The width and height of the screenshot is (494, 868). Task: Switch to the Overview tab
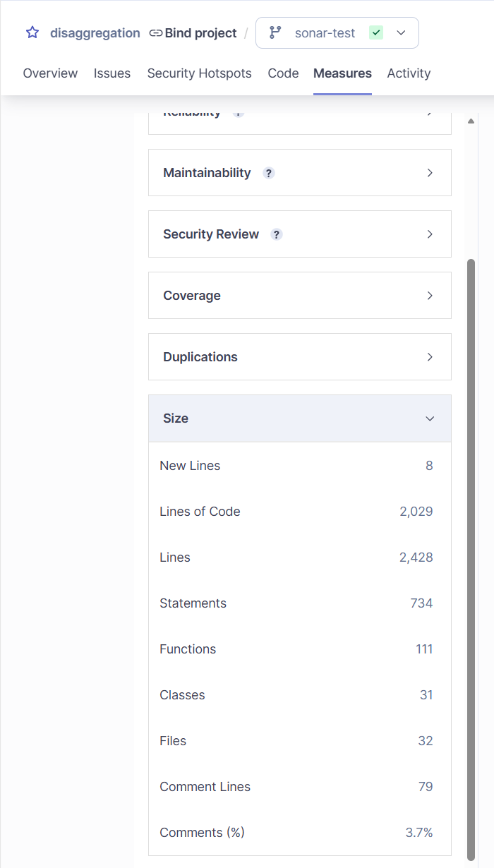50,73
